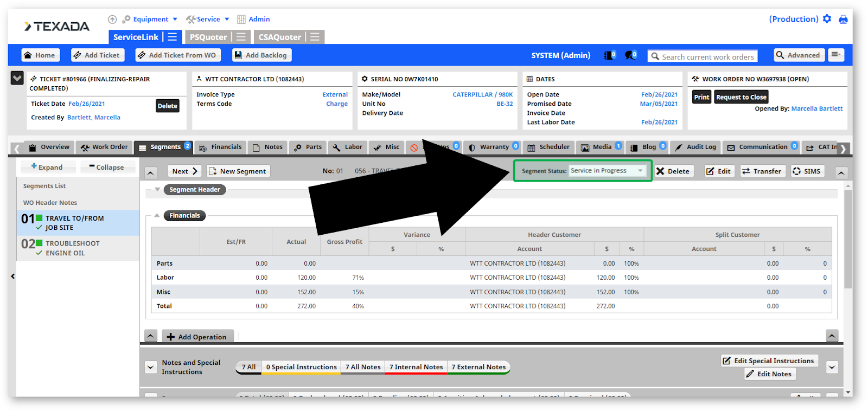Hide the left side panel with the arrow
Viewport: 868px width, 412px height.
tap(12, 276)
